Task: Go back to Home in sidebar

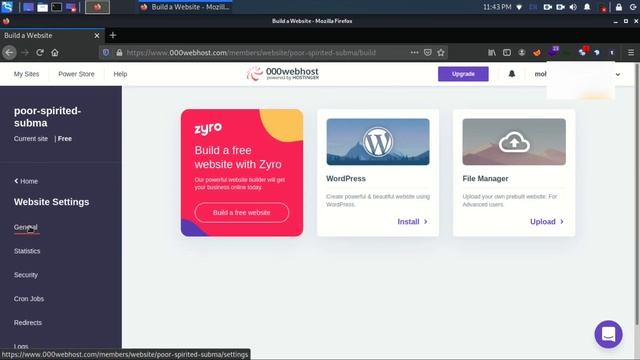Action: (x=26, y=181)
